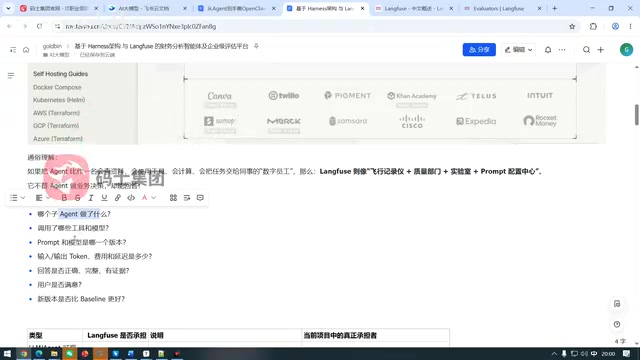Create new document with plus icon

[600, 50]
